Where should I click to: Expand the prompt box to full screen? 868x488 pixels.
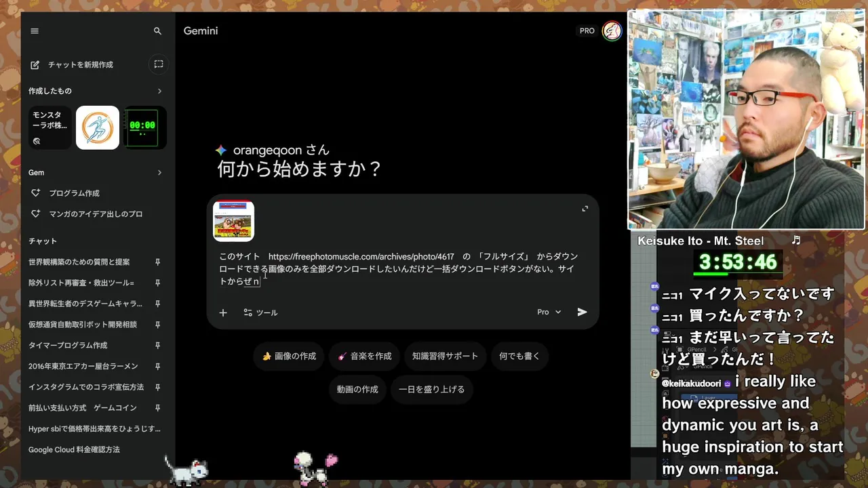click(585, 209)
